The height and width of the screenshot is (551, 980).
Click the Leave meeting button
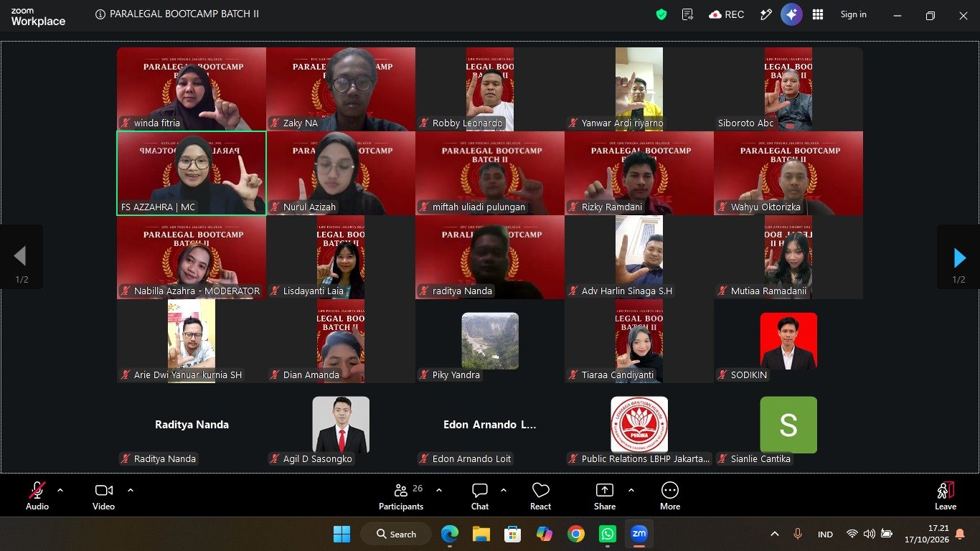pos(946,496)
